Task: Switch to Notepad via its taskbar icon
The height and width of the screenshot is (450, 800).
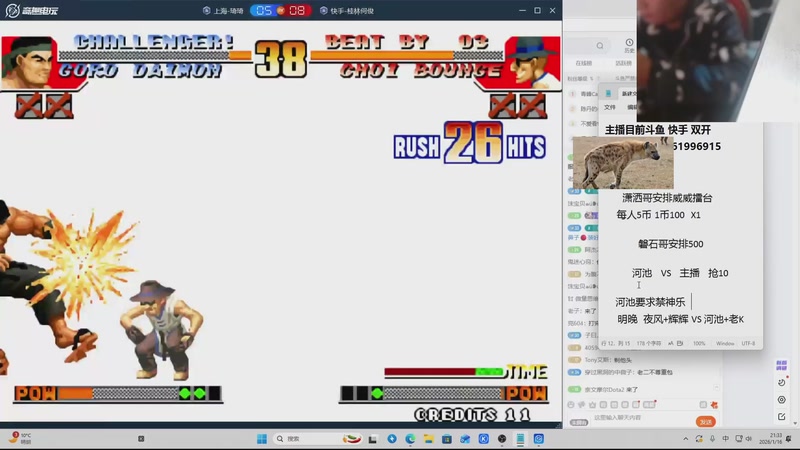Action: pyautogui.click(x=520, y=439)
